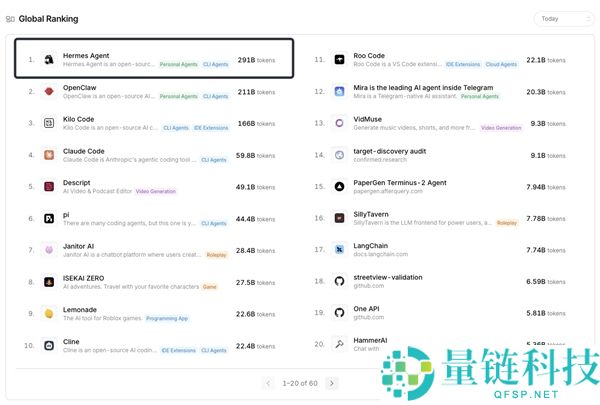The height and width of the screenshot is (405, 600).
Task: Open the One API title link
Action: [x=366, y=309]
